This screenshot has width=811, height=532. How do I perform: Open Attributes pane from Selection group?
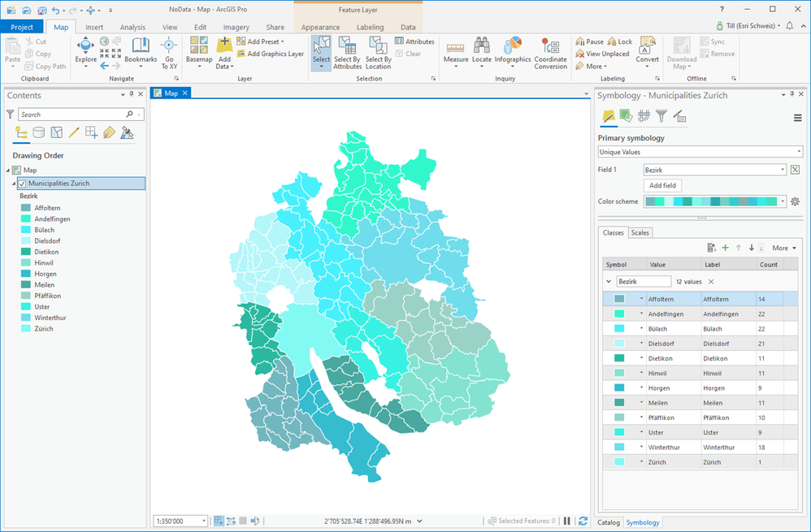[414, 41]
